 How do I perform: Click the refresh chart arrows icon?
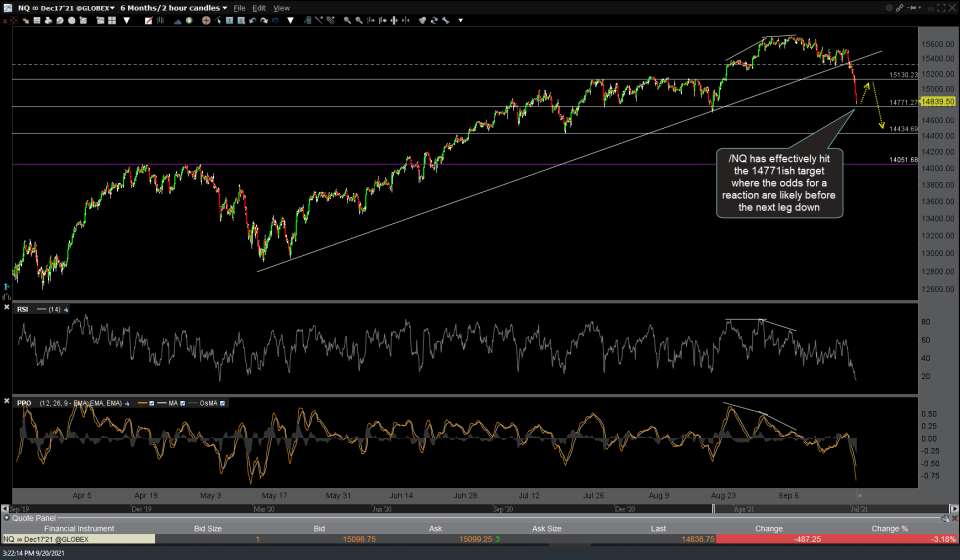(x=434, y=20)
